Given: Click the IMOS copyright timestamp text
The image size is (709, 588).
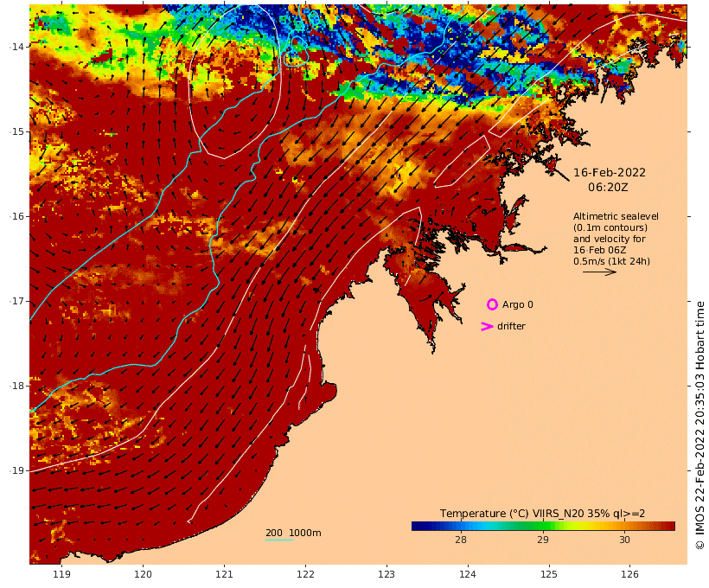Looking at the screenshot, I should (x=699, y=425).
